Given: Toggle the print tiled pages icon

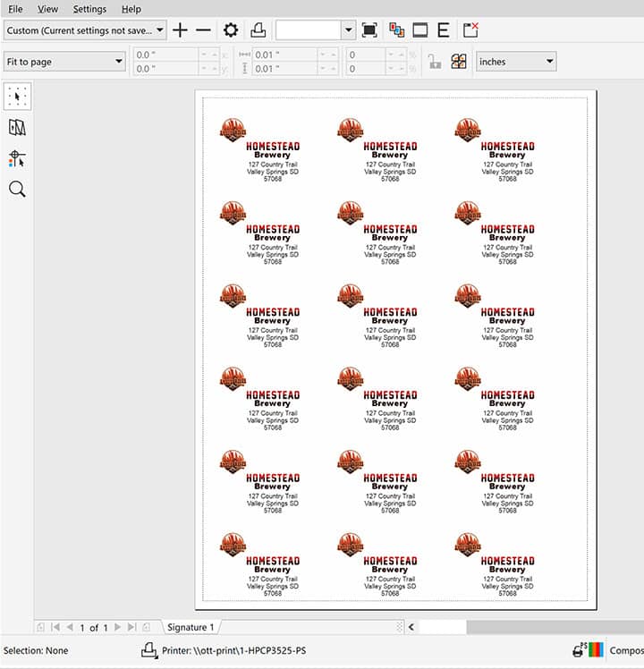Looking at the screenshot, I should point(459,62).
